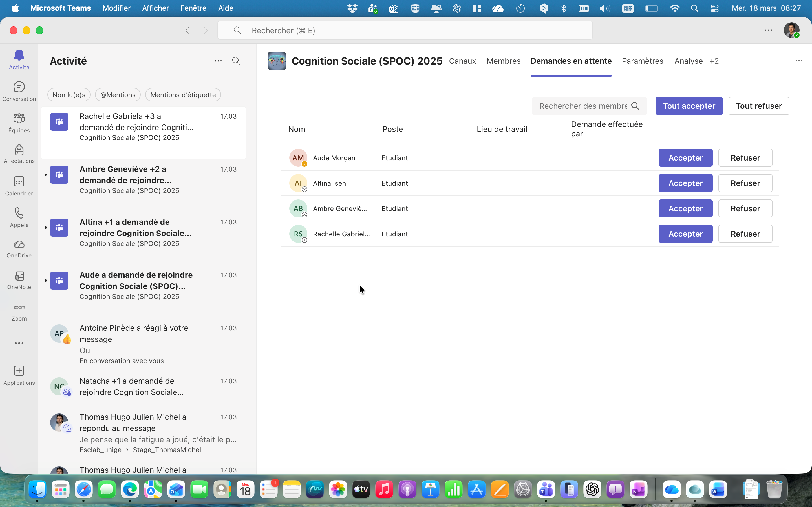Click the Tout accepter button
This screenshot has height=507, width=812.
pos(689,106)
